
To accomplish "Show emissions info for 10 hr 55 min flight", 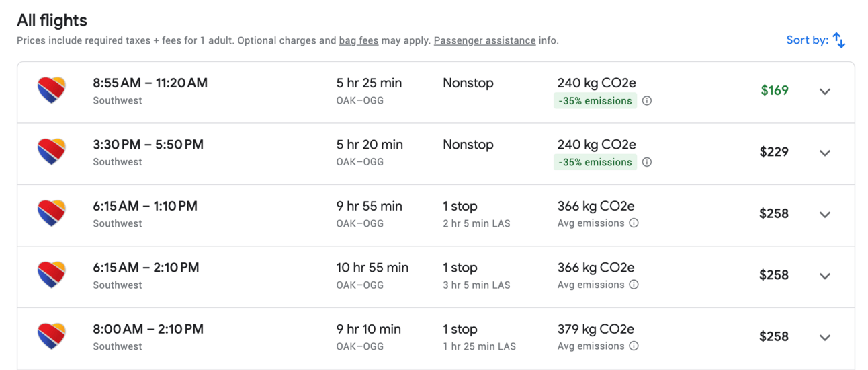I will [x=634, y=285].
